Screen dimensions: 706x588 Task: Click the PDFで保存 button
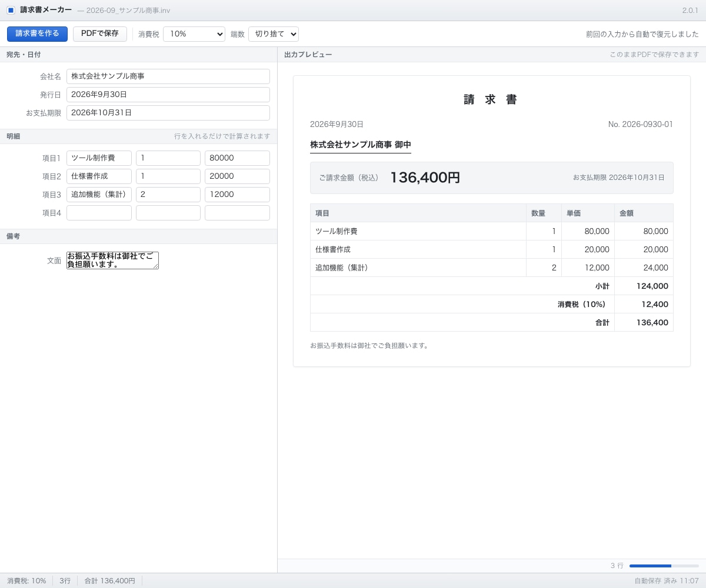pyautogui.click(x=100, y=34)
